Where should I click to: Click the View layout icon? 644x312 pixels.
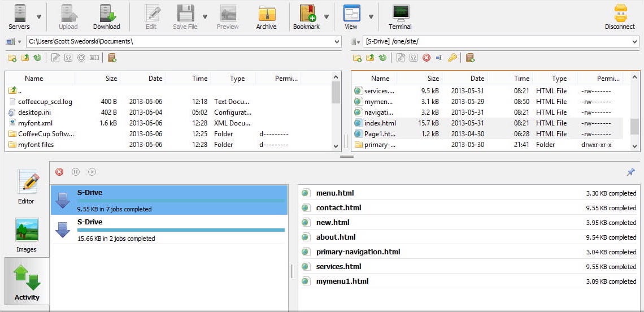point(351,14)
